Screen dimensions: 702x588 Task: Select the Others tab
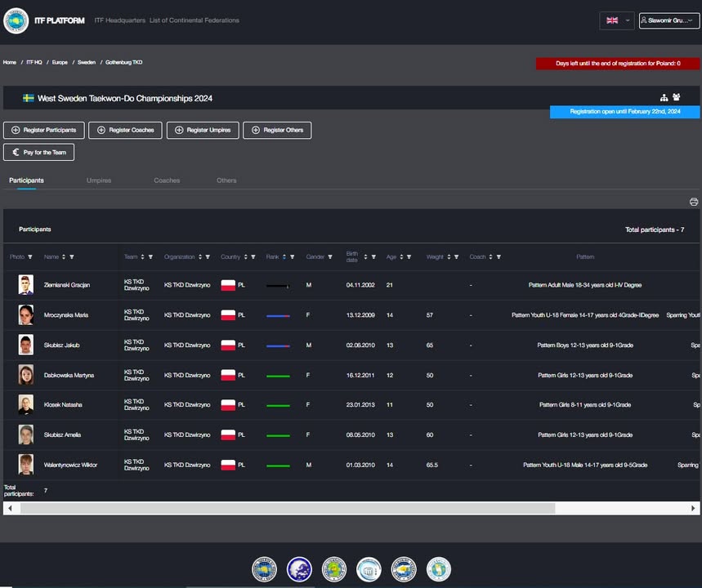tap(226, 180)
